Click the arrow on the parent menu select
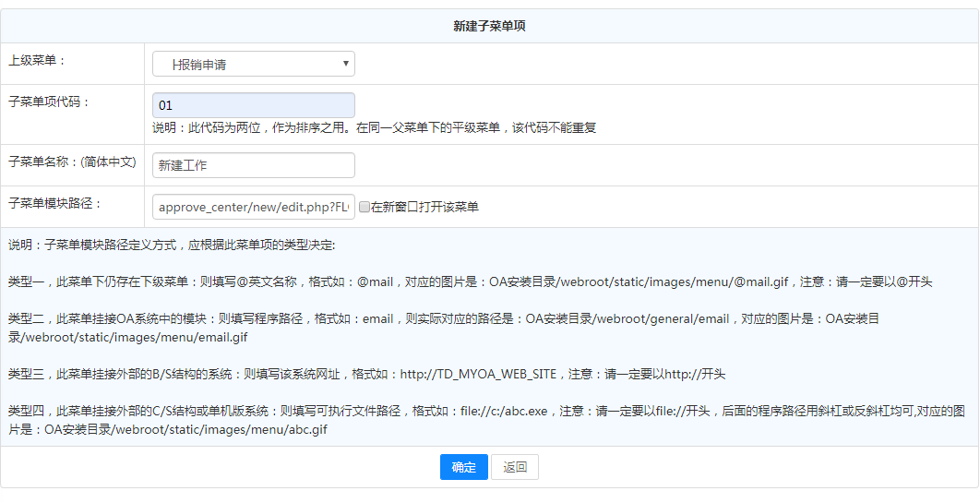Viewport: 980px width, 503px height. [x=346, y=64]
